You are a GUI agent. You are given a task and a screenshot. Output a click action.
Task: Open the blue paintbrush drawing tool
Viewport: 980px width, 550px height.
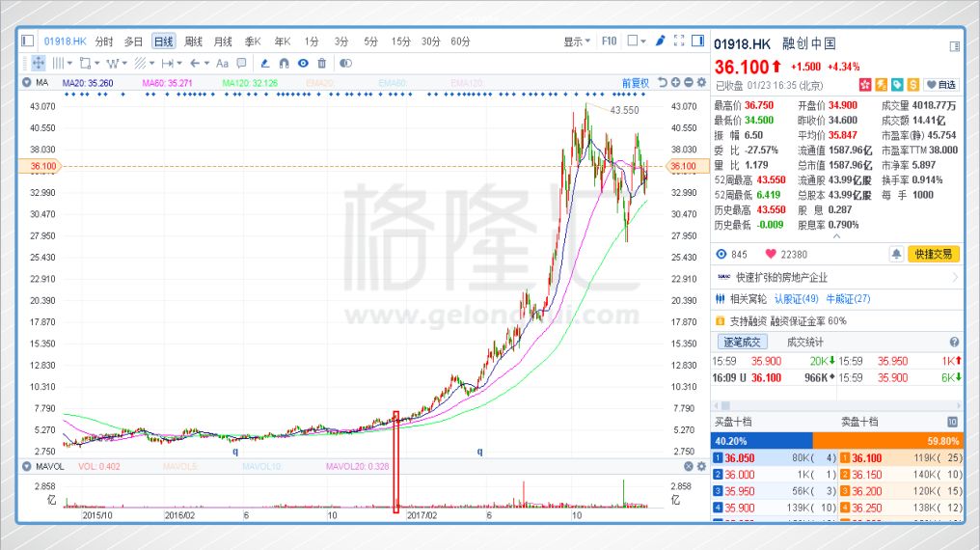660,41
